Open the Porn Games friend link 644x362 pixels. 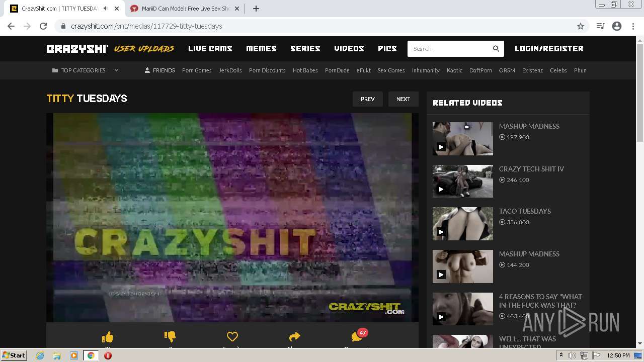pos(197,70)
